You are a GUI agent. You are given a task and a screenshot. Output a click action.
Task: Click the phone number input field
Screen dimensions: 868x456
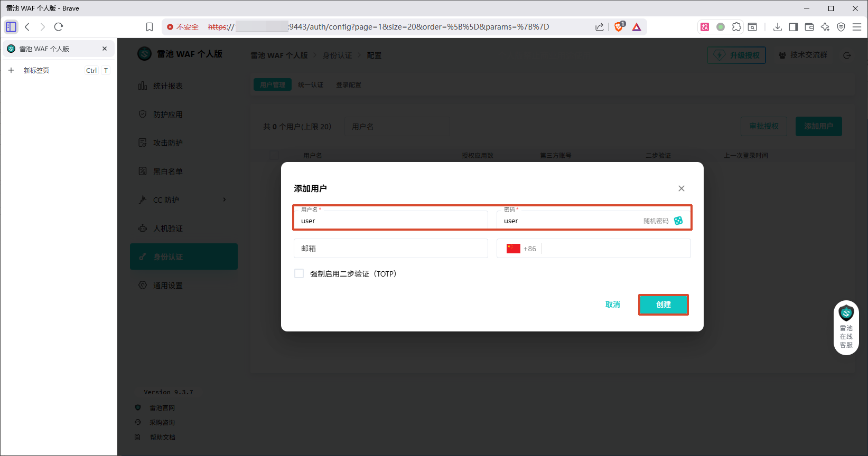616,249
